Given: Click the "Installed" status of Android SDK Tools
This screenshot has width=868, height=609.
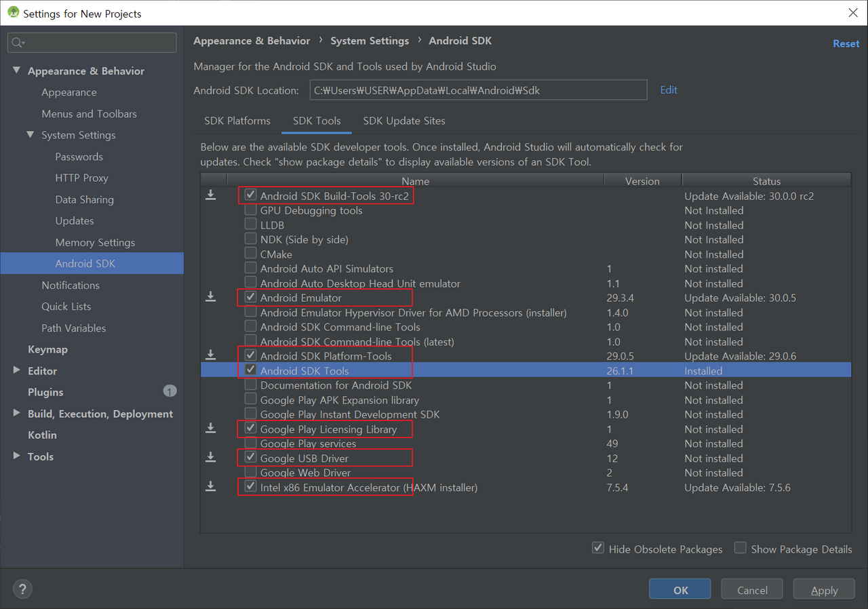Looking at the screenshot, I should (x=703, y=371).
